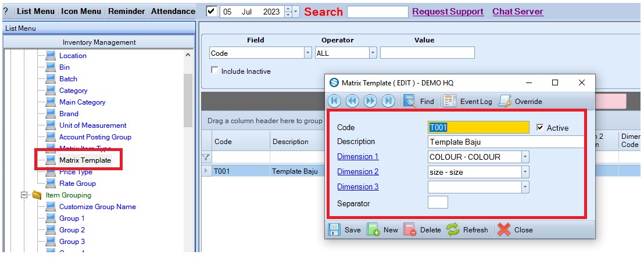The height and width of the screenshot is (262, 644).
Task: Close the Matrix Template dialog via Close button
Action: click(515, 229)
